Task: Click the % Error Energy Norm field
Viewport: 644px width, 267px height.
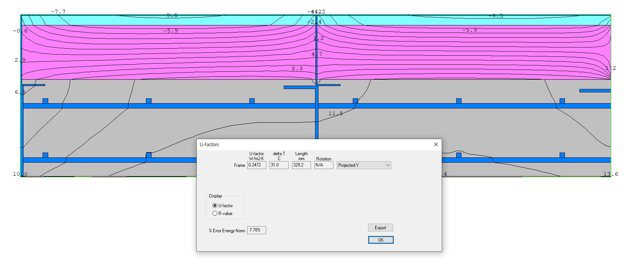Action: pos(256,230)
